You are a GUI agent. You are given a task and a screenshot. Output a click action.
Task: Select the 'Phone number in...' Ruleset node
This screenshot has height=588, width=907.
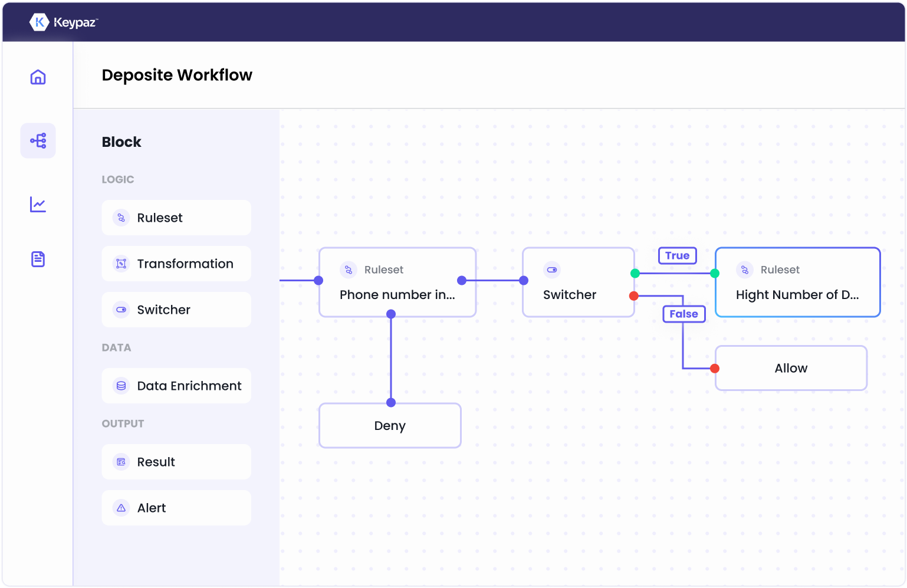(397, 282)
